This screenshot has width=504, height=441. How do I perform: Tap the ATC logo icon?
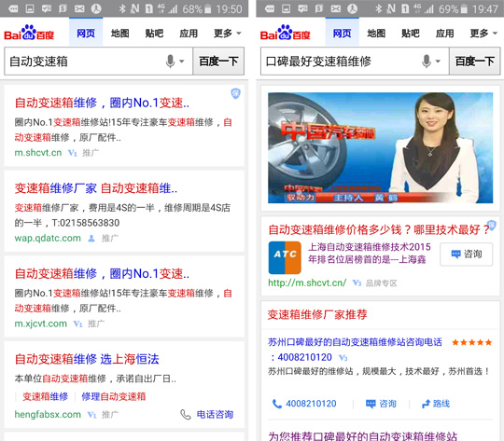[285, 257]
